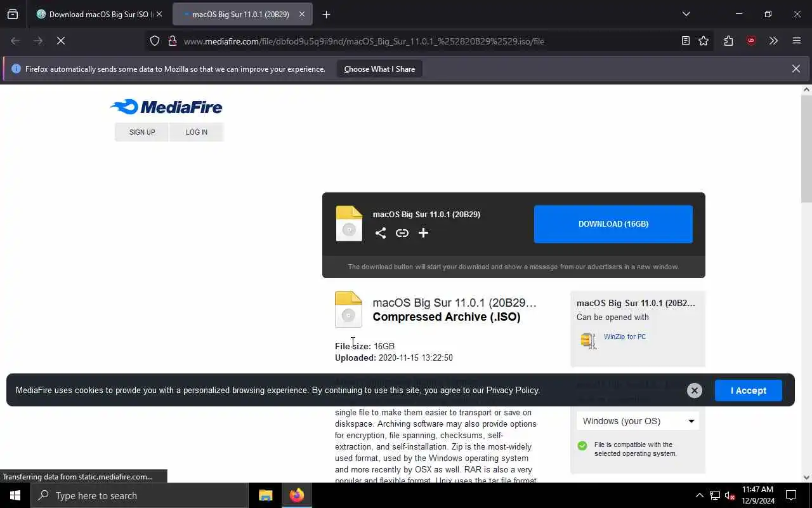Open the Extensions puzzle icon
Screen dimensions: 812x508
tap(728, 41)
